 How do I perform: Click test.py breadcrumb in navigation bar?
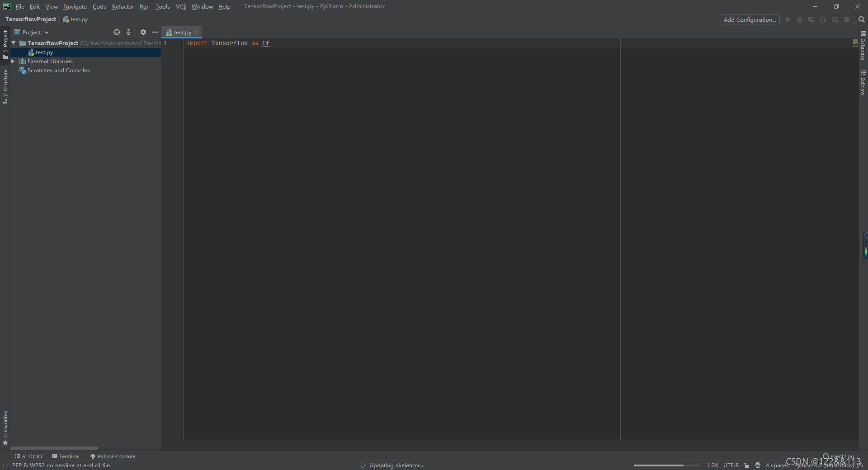(75, 19)
